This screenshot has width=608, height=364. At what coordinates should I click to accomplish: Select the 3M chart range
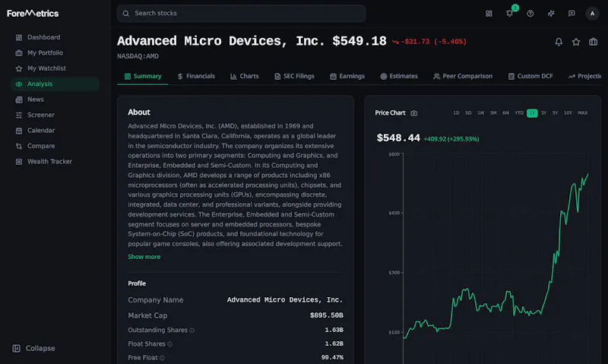[493, 112]
